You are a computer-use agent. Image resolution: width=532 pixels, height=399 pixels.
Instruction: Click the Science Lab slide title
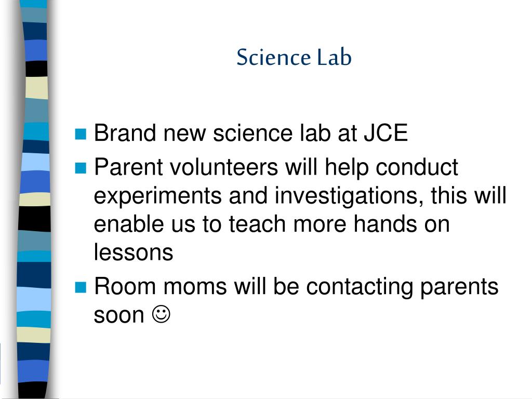(x=294, y=57)
